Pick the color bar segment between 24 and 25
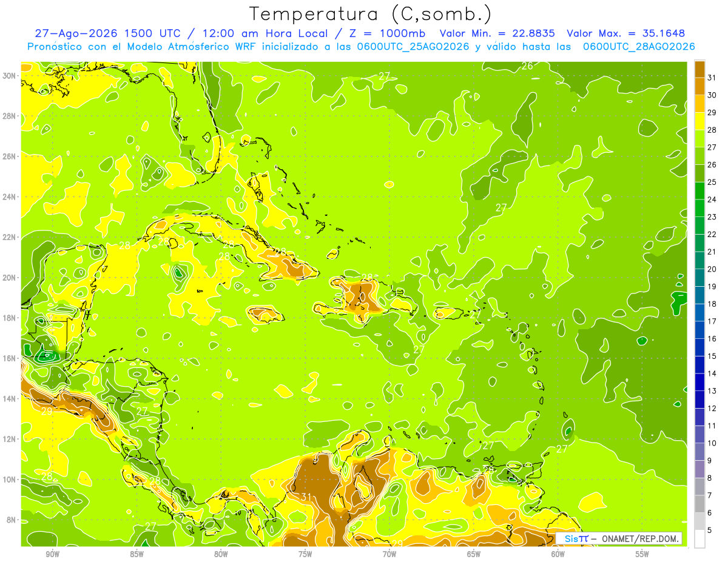This screenshot has width=728, height=562. tap(699, 190)
